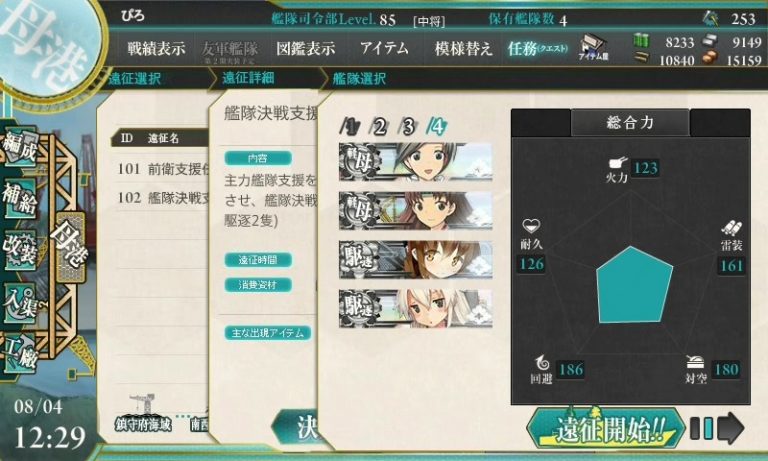768x461 pixels.
Task: Open the 戦績表示 records menu
Action: 156,49
